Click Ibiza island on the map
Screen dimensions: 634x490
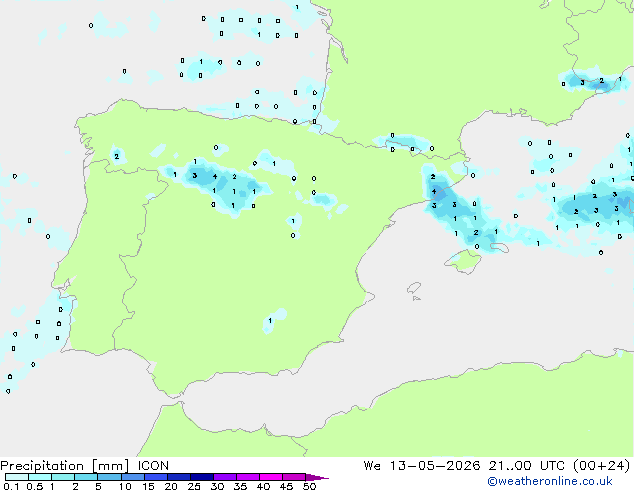(x=414, y=289)
